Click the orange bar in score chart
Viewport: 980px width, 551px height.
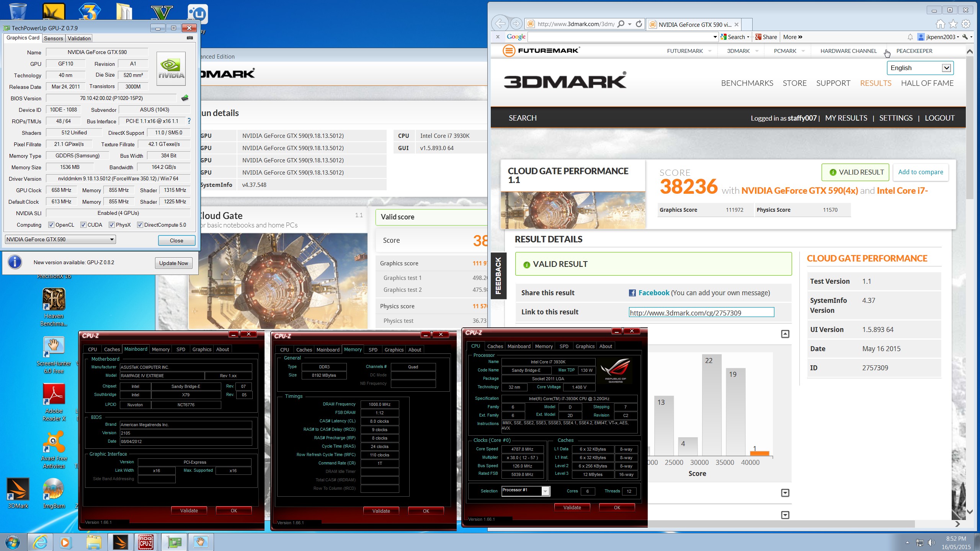coord(759,453)
